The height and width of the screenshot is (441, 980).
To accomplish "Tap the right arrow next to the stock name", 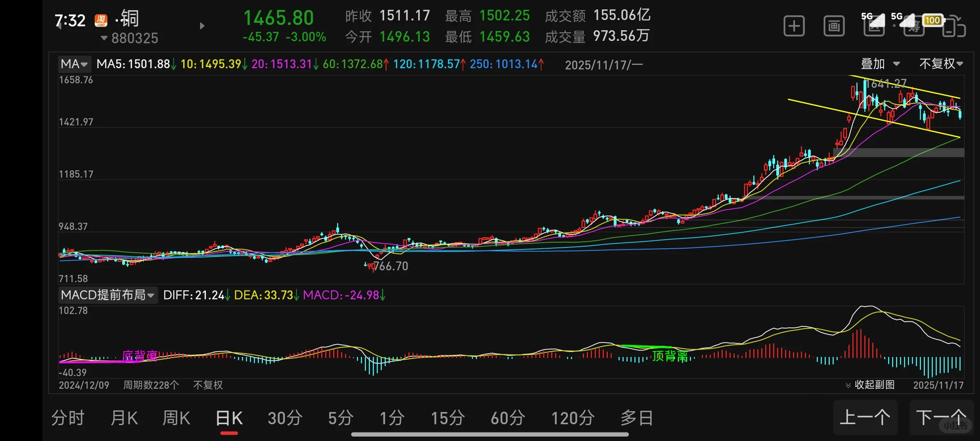I will [202, 26].
